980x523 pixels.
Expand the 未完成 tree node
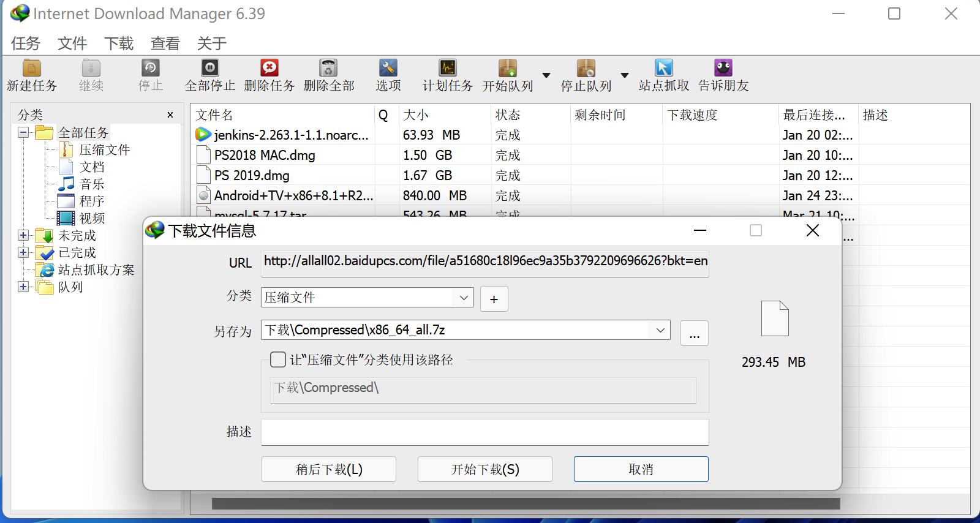tap(23, 236)
